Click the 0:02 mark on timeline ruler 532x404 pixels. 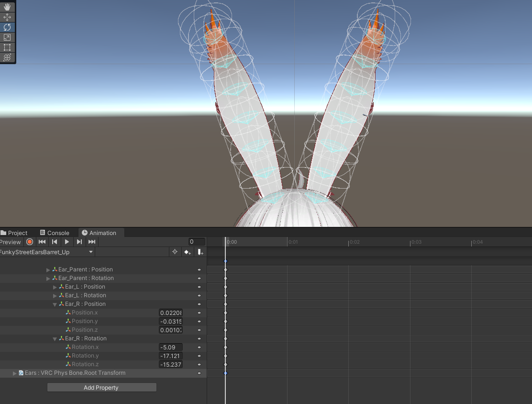point(355,242)
